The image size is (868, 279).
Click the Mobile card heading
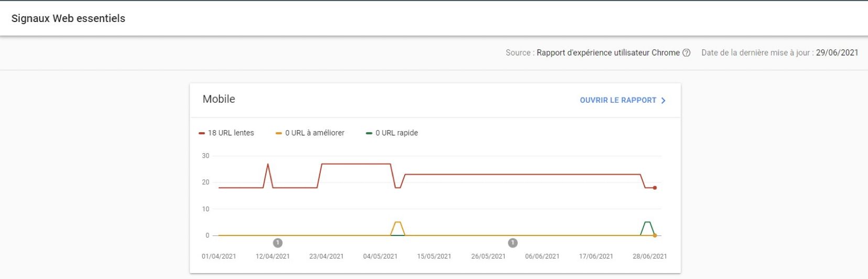point(219,99)
